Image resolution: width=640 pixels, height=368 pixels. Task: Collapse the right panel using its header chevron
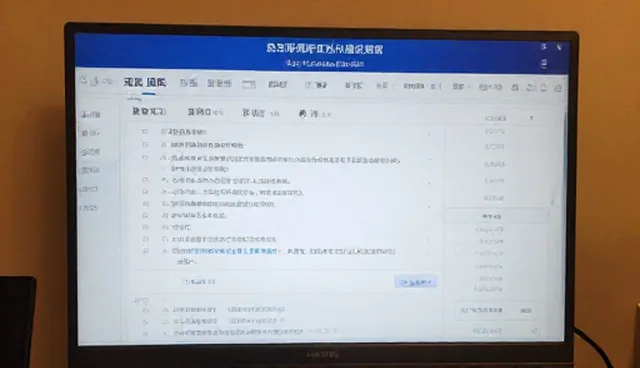click(531, 118)
